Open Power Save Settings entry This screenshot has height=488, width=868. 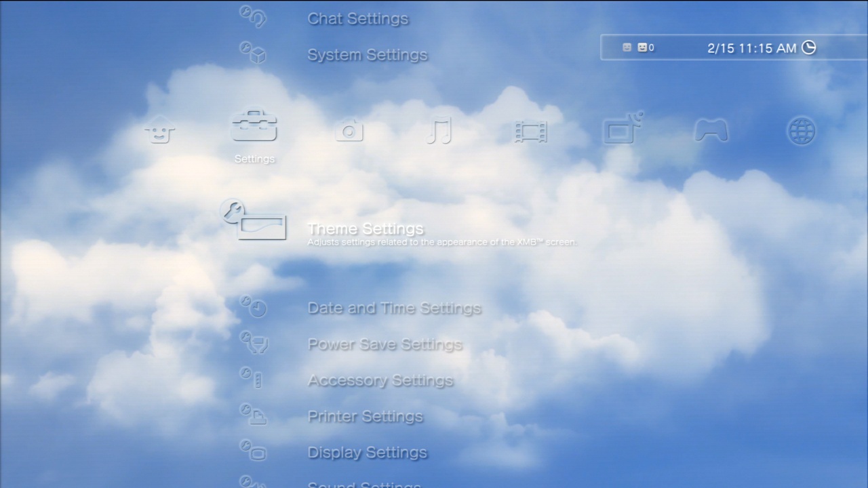385,344
